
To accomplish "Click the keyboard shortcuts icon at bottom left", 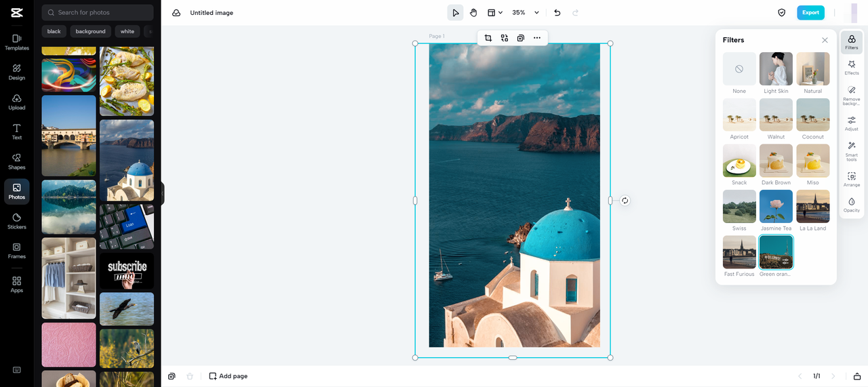I will coord(17,370).
